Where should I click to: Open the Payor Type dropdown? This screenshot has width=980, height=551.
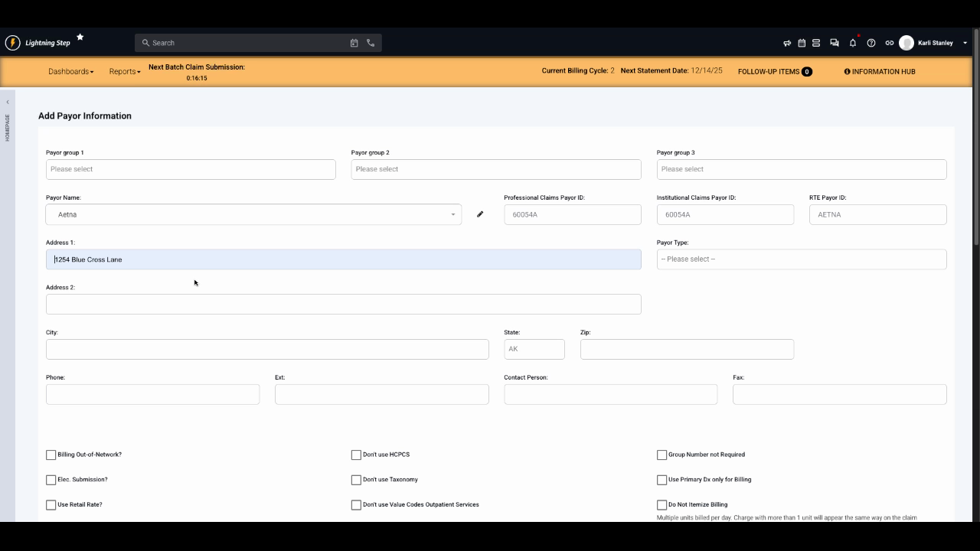click(x=802, y=259)
